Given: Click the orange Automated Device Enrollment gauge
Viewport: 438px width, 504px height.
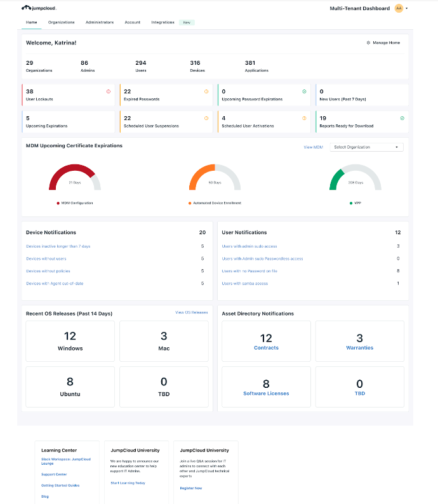Looking at the screenshot, I should (x=215, y=178).
